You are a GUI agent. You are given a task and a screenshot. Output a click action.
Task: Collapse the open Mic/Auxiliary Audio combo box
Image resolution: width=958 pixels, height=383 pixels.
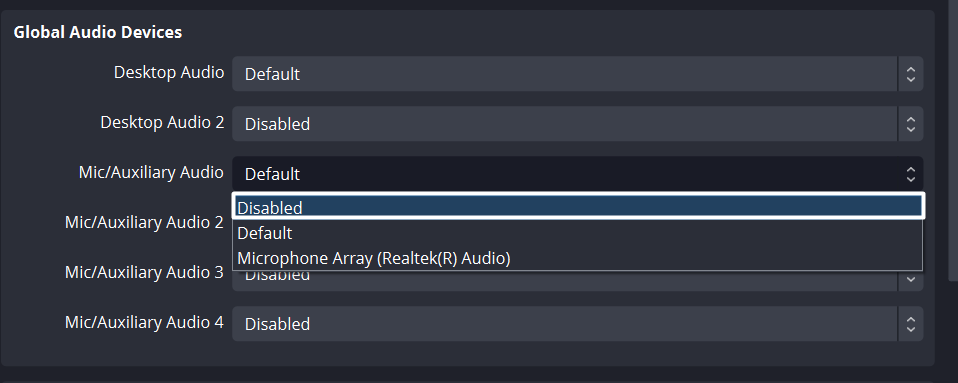click(x=577, y=174)
